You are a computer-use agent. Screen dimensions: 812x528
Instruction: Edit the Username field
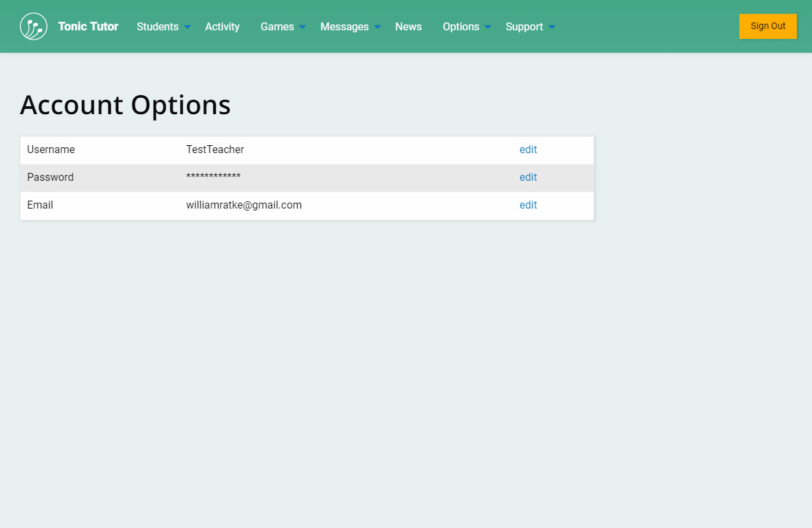528,150
